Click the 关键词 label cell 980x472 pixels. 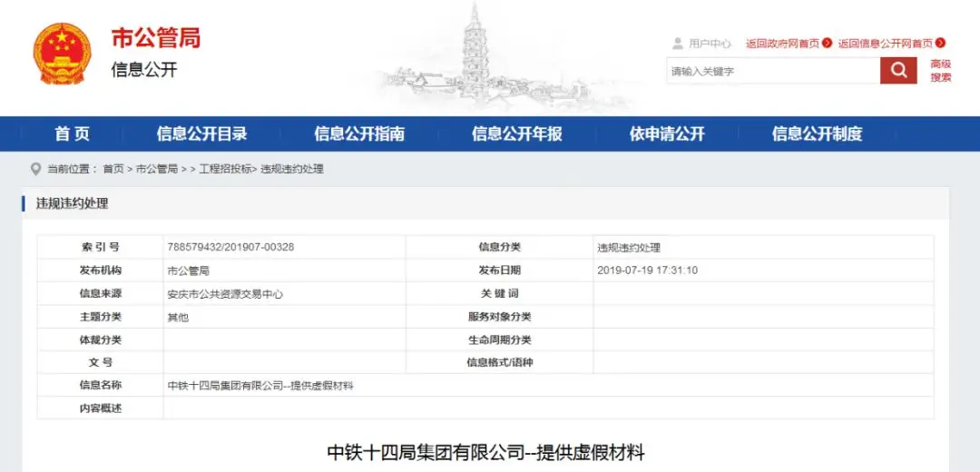[x=499, y=293]
